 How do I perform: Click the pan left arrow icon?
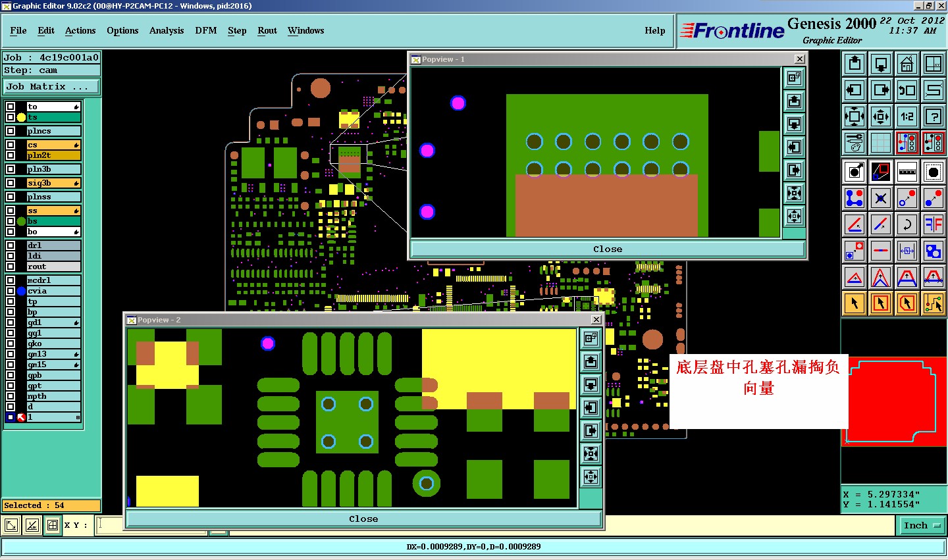tap(855, 90)
